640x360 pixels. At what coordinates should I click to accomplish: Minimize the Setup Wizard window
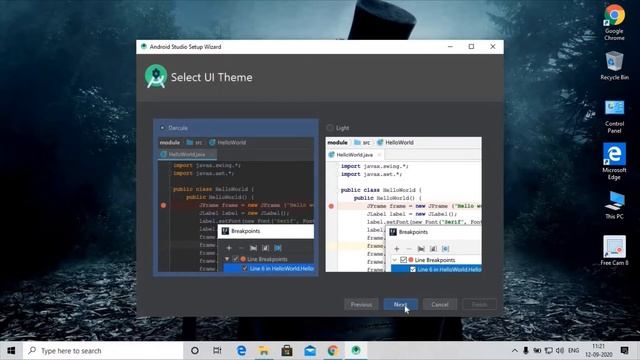click(450, 47)
